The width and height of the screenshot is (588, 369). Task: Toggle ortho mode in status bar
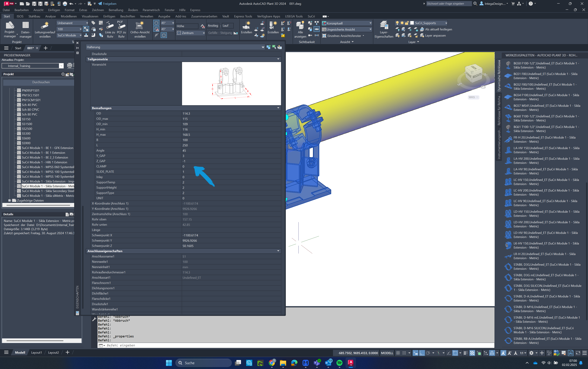tap(422, 353)
